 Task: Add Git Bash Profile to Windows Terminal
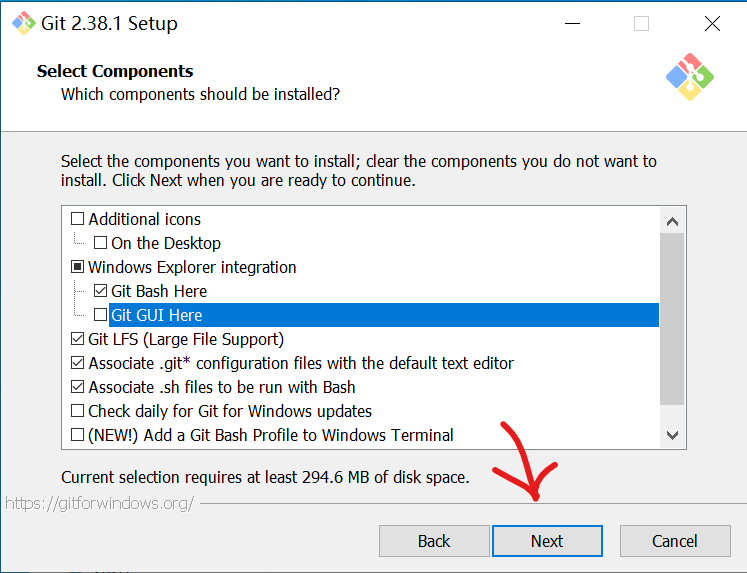click(78, 435)
